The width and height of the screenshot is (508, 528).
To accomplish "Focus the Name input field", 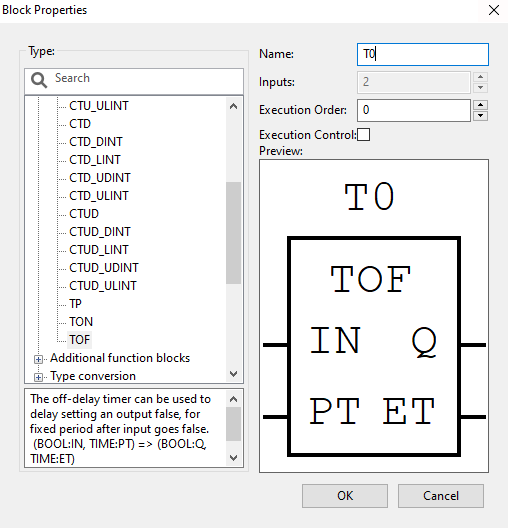I will click(422, 54).
